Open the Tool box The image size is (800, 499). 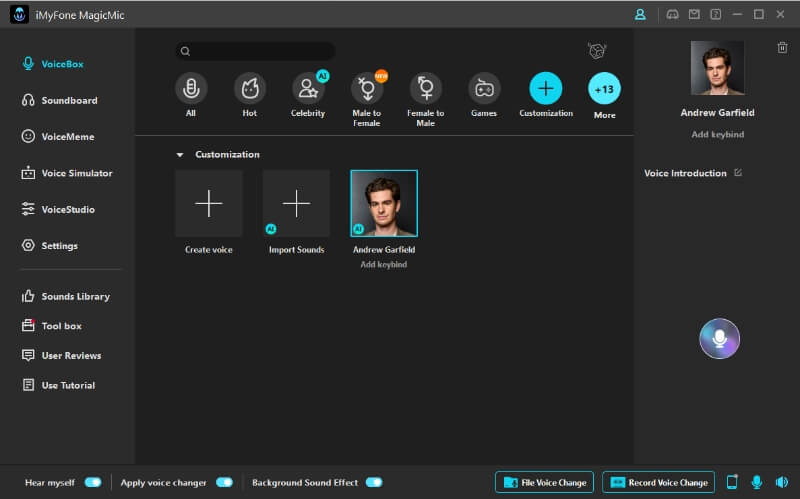click(x=52, y=326)
